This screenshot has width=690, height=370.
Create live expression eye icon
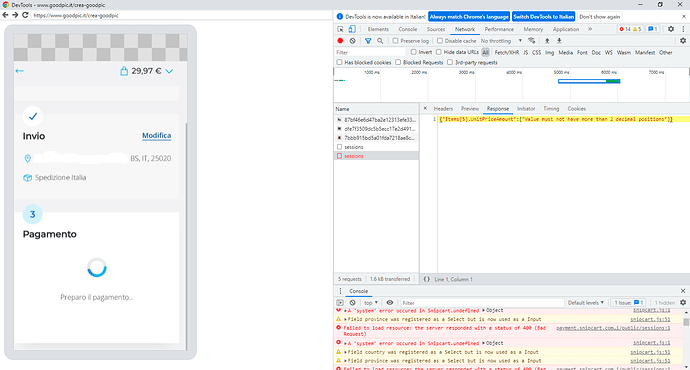(389, 303)
